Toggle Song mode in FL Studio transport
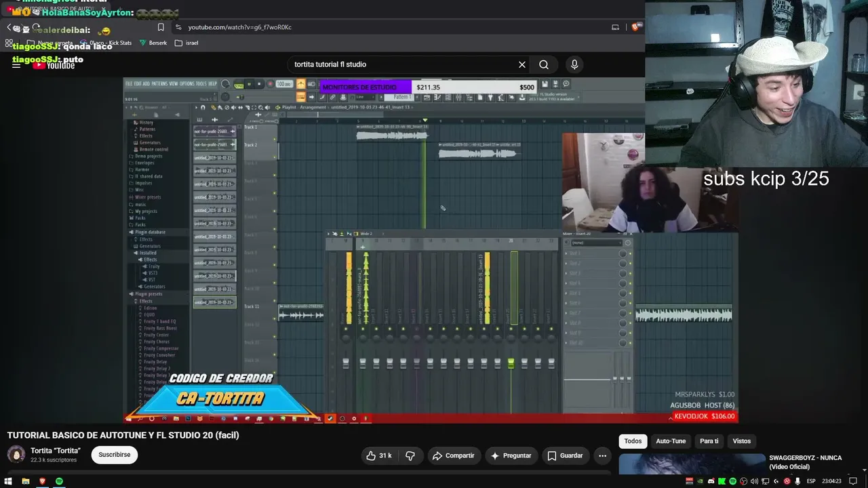The height and width of the screenshot is (488, 868). coord(239,85)
